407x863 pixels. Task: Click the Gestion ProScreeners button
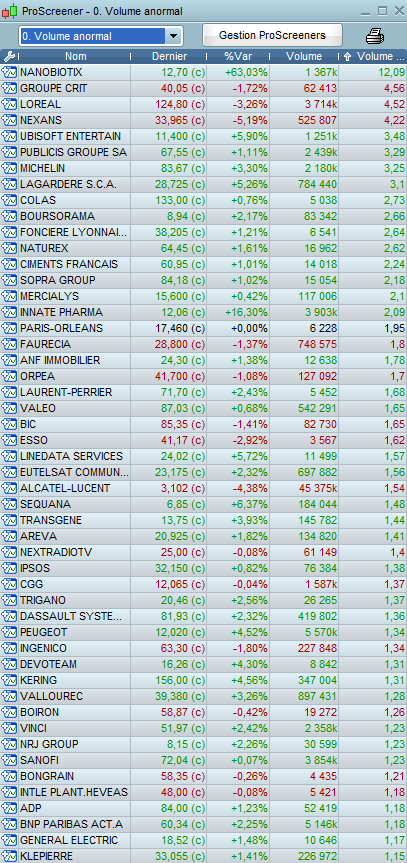click(x=272, y=35)
